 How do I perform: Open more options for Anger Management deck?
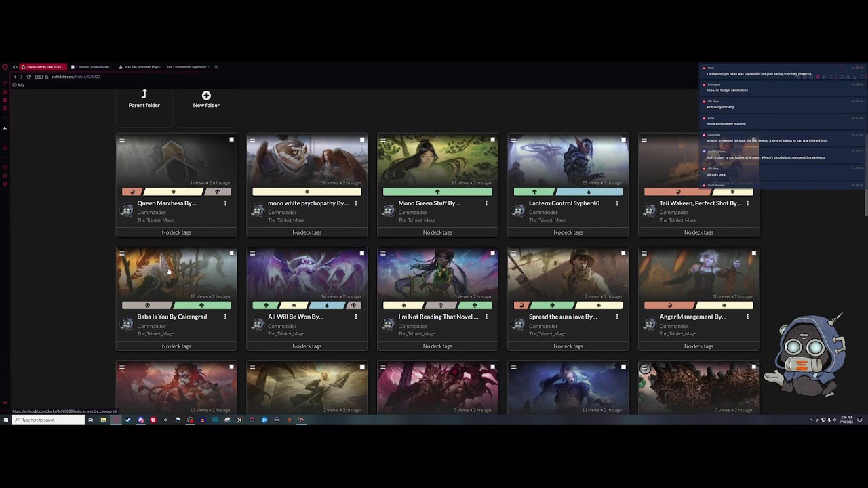747,317
